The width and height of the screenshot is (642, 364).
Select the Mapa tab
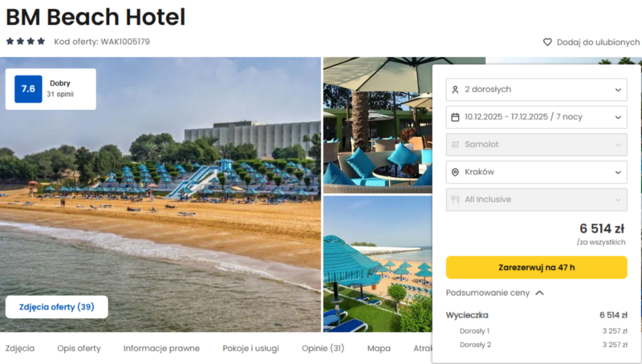pyautogui.click(x=379, y=349)
